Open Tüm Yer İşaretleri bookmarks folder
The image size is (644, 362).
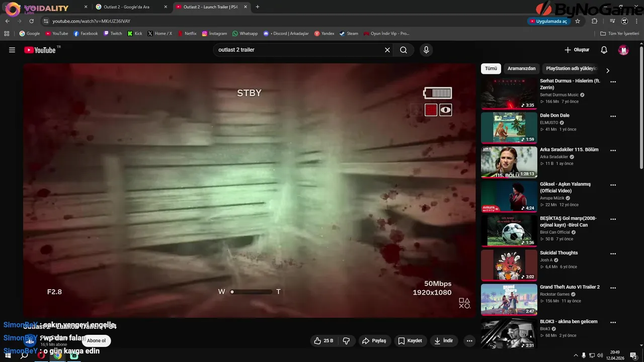point(619,34)
